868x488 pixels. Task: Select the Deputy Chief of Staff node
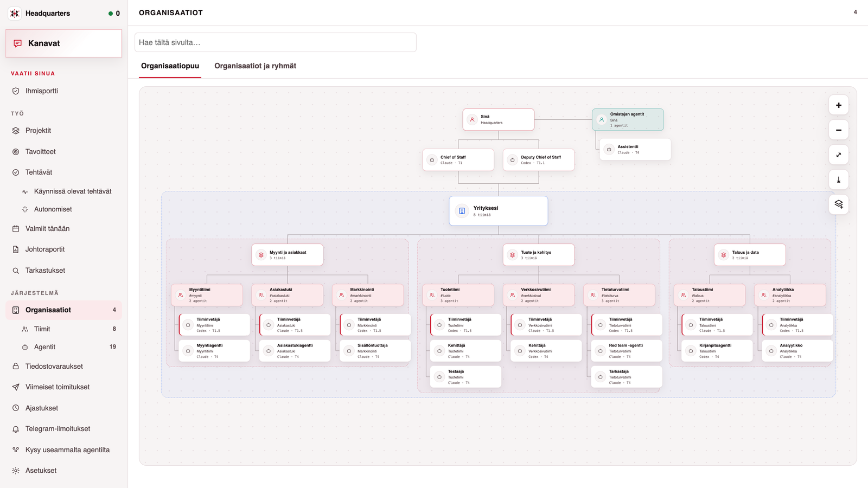point(539,160)
